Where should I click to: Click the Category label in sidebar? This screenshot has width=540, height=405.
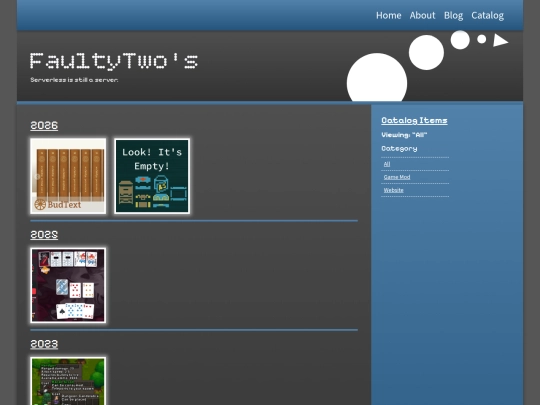399,149
